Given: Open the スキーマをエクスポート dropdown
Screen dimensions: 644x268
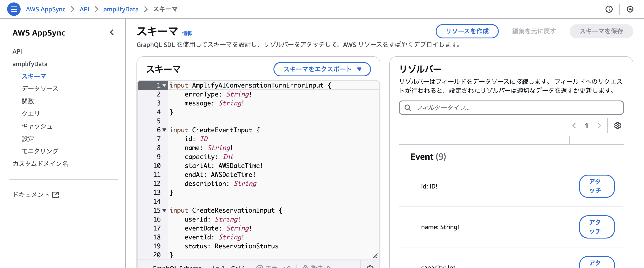Looking at the screenshot, I should coord(322,69).
